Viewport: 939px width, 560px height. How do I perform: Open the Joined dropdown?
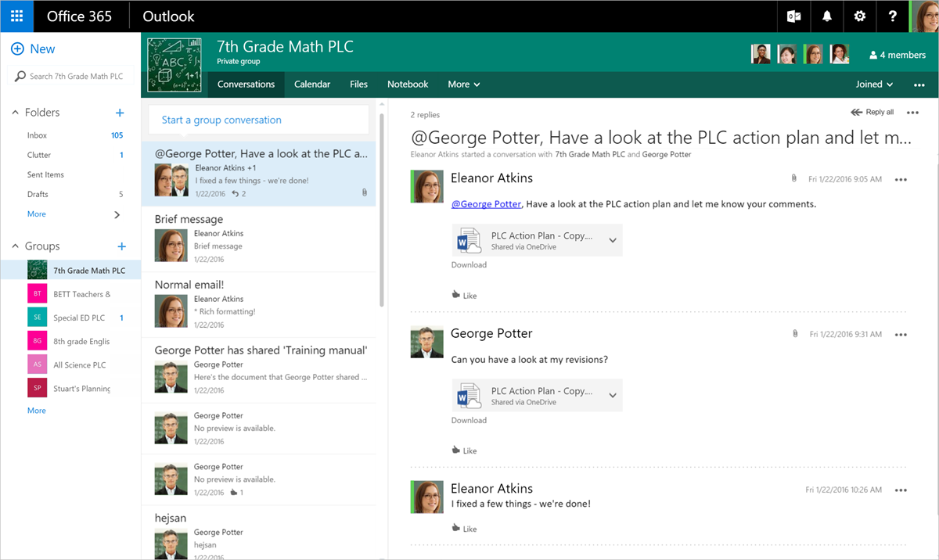pos(873,84)
